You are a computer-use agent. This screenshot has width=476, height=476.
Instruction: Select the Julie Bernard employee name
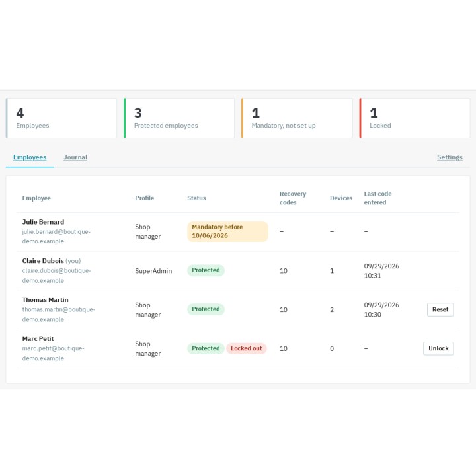click(x=43, y=222)
